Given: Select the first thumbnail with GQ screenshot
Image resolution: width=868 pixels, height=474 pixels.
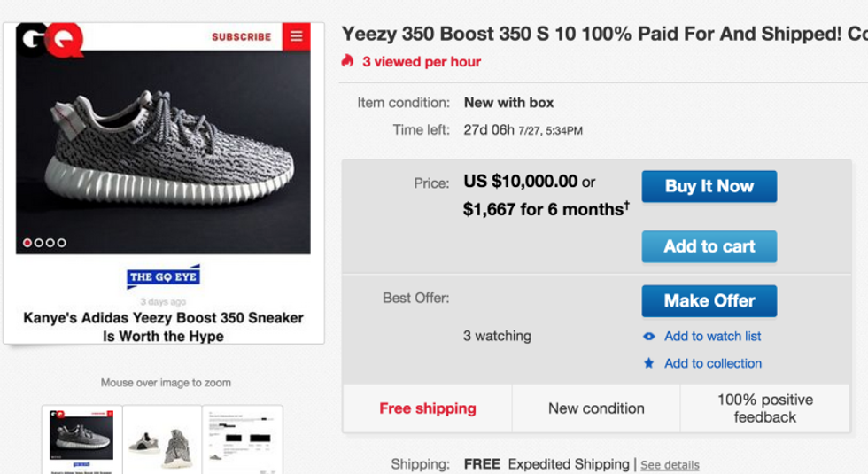Looking at the screenshot, I should tap(81, 439).
